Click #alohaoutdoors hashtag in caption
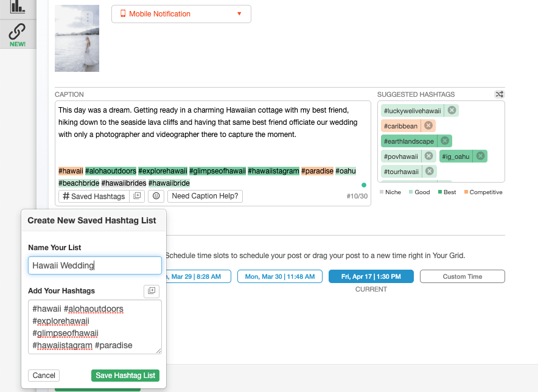Viewport: 538px width, 392px height. tap(111, 171)
